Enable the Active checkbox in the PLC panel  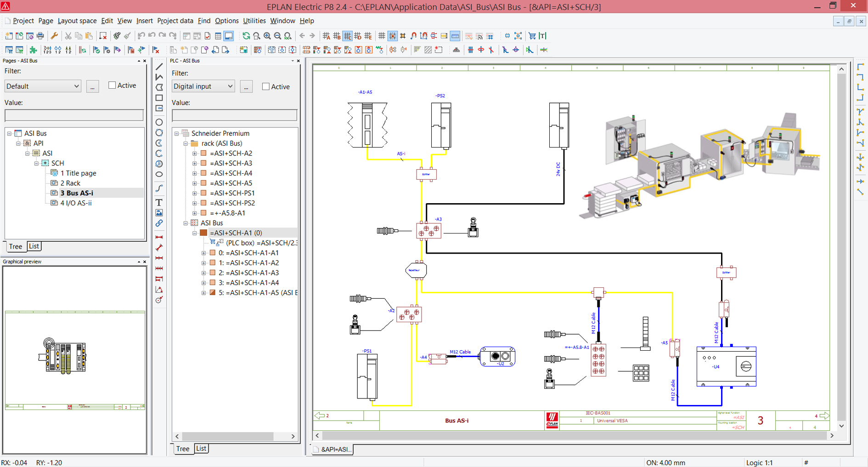tap(265, 86)
